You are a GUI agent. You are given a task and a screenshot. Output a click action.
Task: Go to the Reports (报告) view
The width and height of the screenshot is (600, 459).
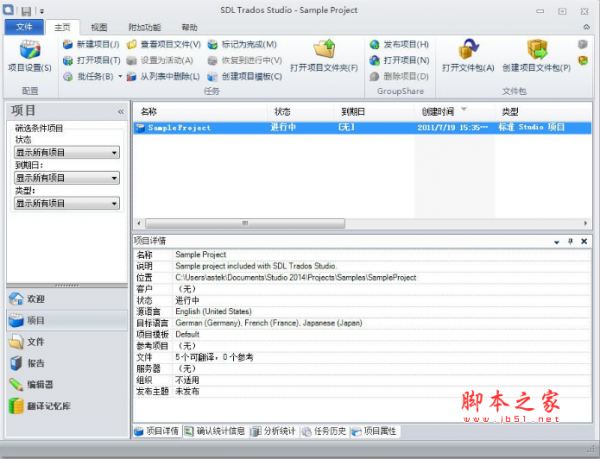(x=67, y=363)
